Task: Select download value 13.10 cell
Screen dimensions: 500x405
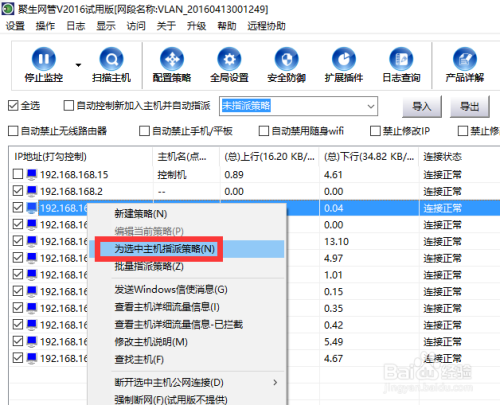Action: [x=336, y=241]
